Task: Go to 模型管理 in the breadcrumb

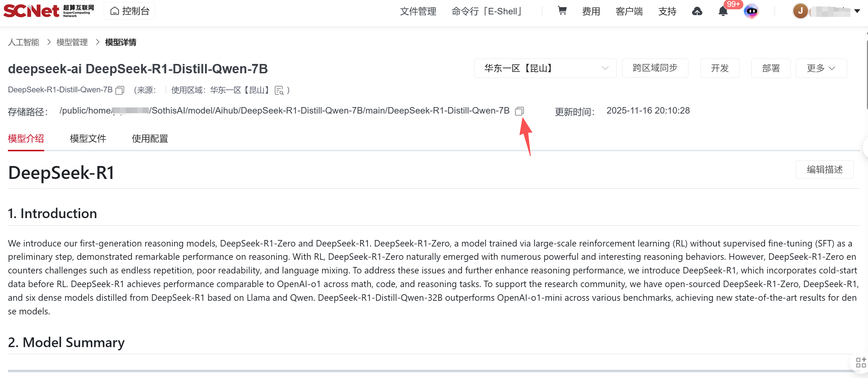Action: click(x=72, y=42)
